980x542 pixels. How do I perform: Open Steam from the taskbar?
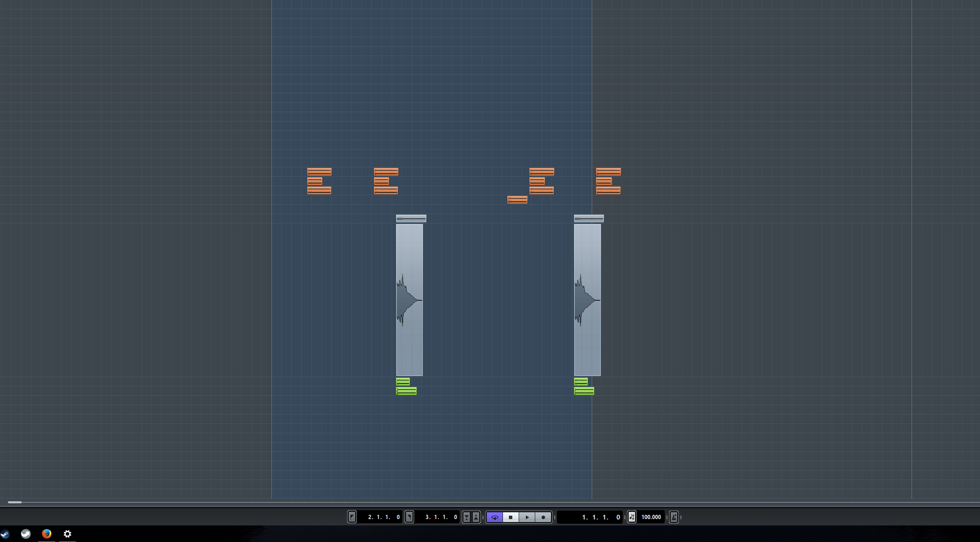[x=5, y=534]
